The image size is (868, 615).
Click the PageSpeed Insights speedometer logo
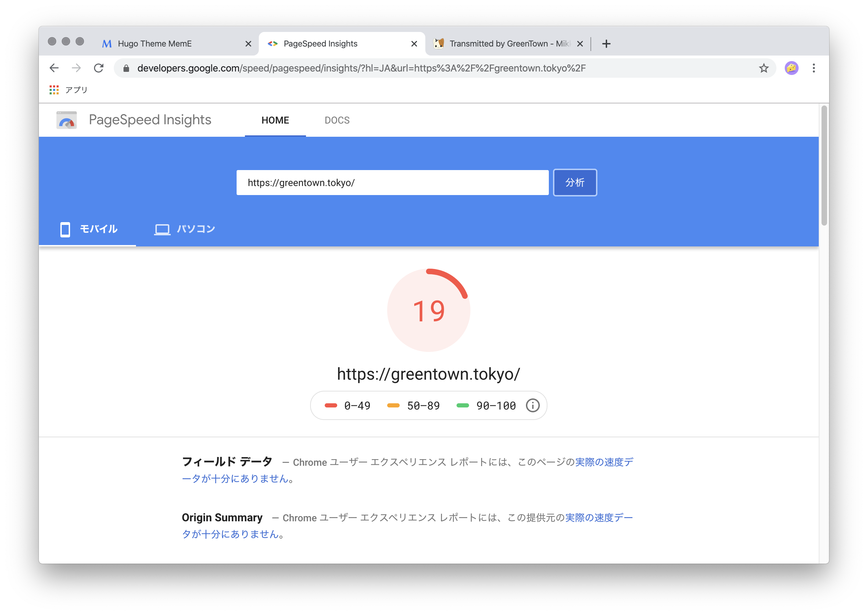coord(67,120)
